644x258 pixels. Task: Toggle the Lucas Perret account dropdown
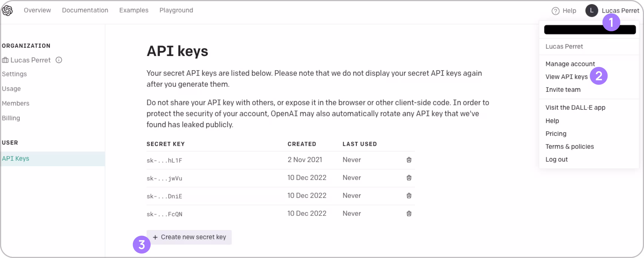(x=620, y=11)
